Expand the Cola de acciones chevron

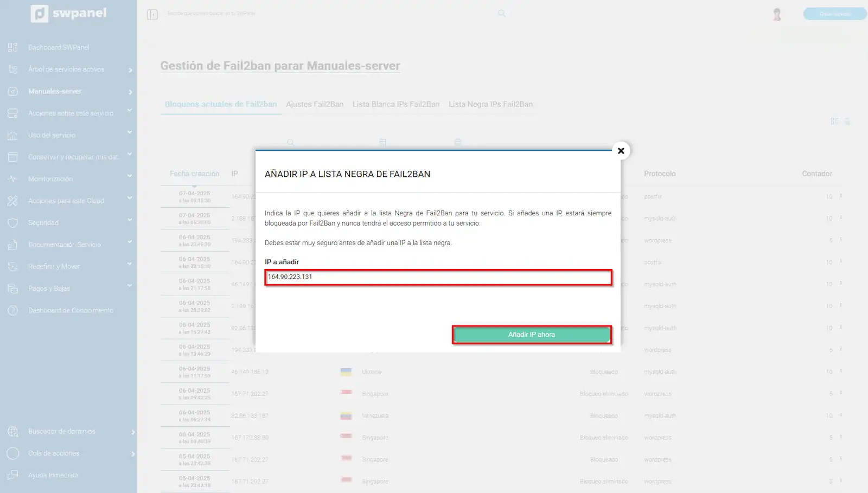[133, 454]
